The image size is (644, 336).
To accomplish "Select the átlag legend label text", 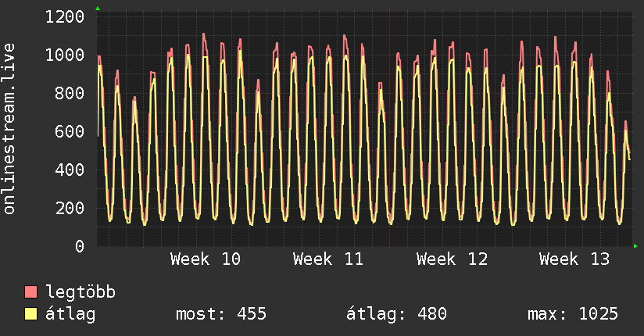I will (x=70, y=315).
